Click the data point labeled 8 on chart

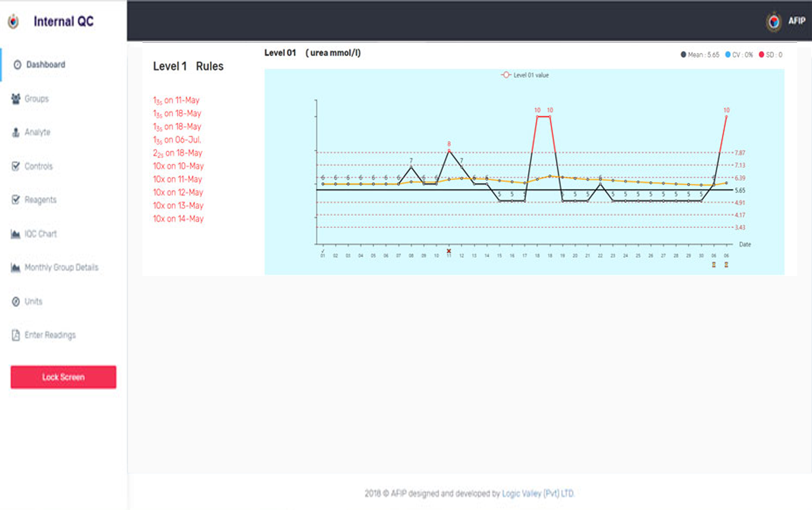click(449, 150)
